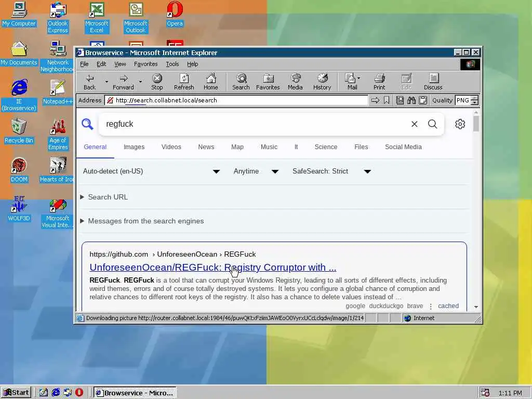532x399 pixels.
Task: Click the Discuss toolbar button
Action: (x=433, y=82)
